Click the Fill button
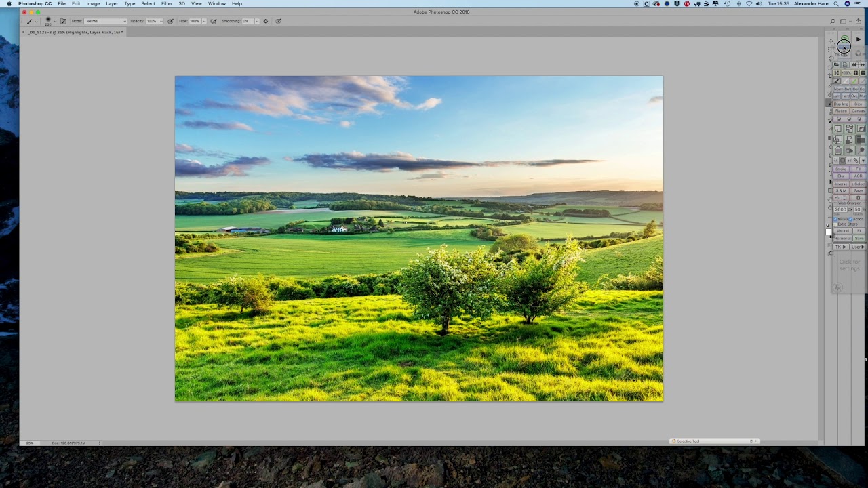Screen dimensions: 868x488 pyautogui.click(x=858, y=169)
